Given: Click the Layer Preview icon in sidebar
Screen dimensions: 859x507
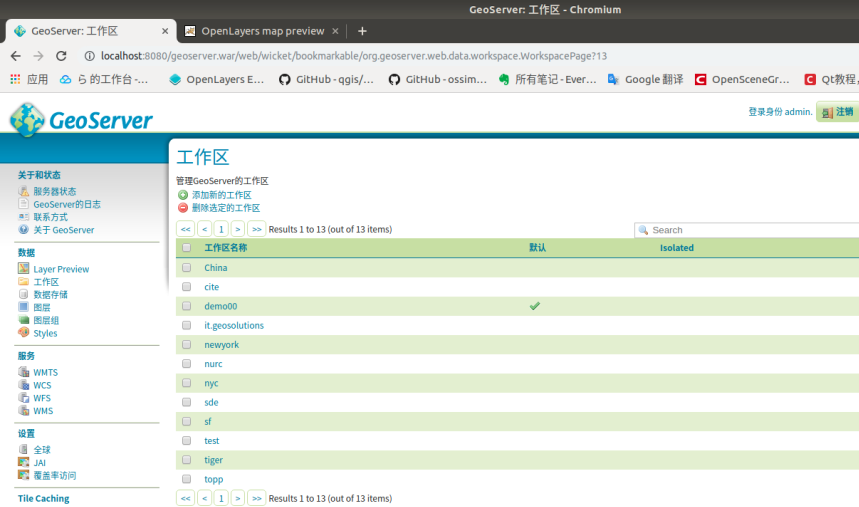Looking at the screenshot, I should tap(23, 269).
